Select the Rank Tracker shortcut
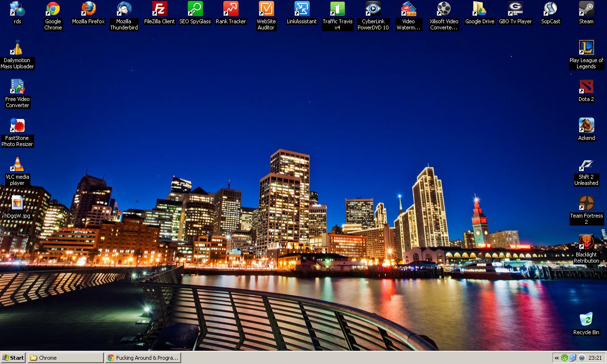This screenshot has height=364, width=607. (230, 9)
